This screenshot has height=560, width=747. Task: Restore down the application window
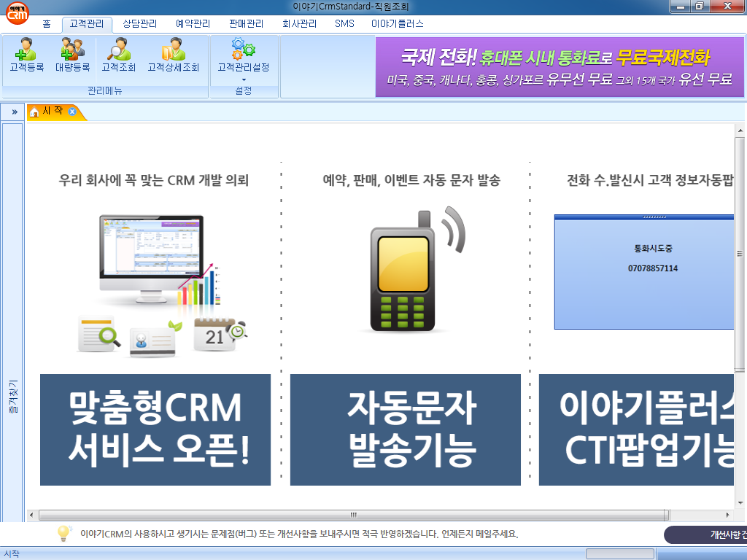(x=700, y=6)
